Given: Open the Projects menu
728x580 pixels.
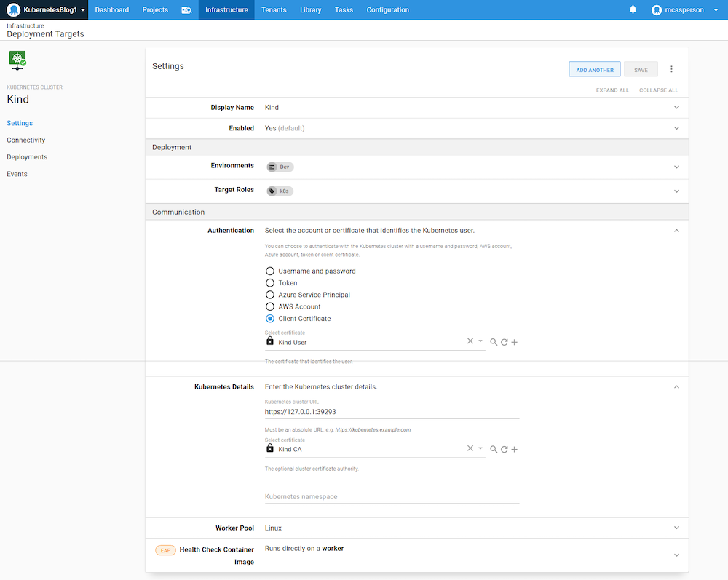Looking at the screenshot, I should coord(155,10).
